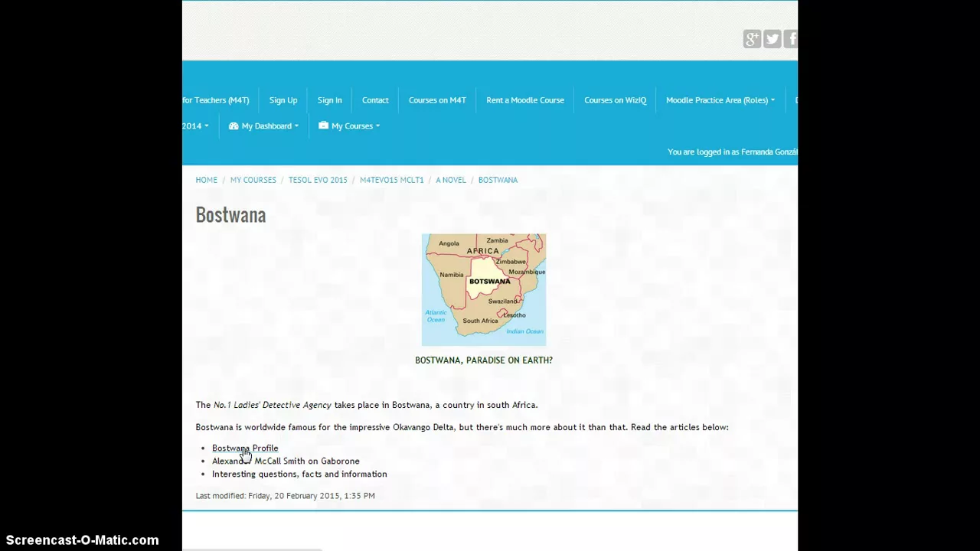Go to HOME breadcrumb
The image size is (980, 551).
coord(206,180)
